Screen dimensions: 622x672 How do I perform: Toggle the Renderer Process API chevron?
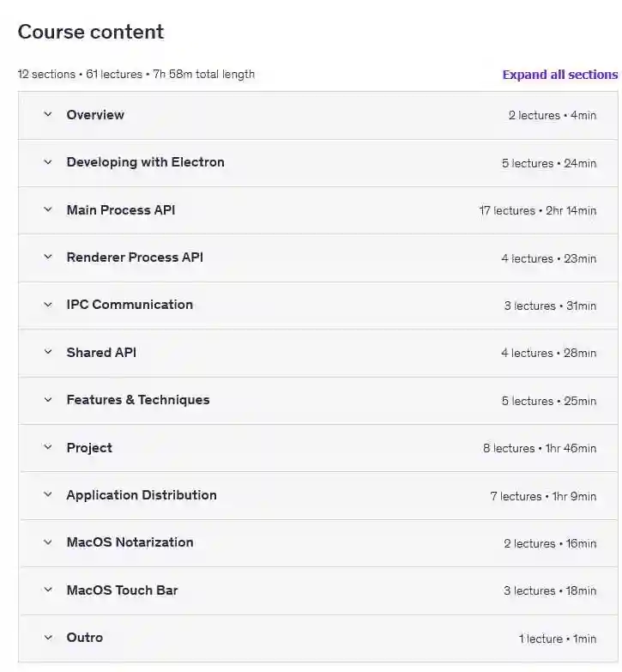(x=48, y=257)
